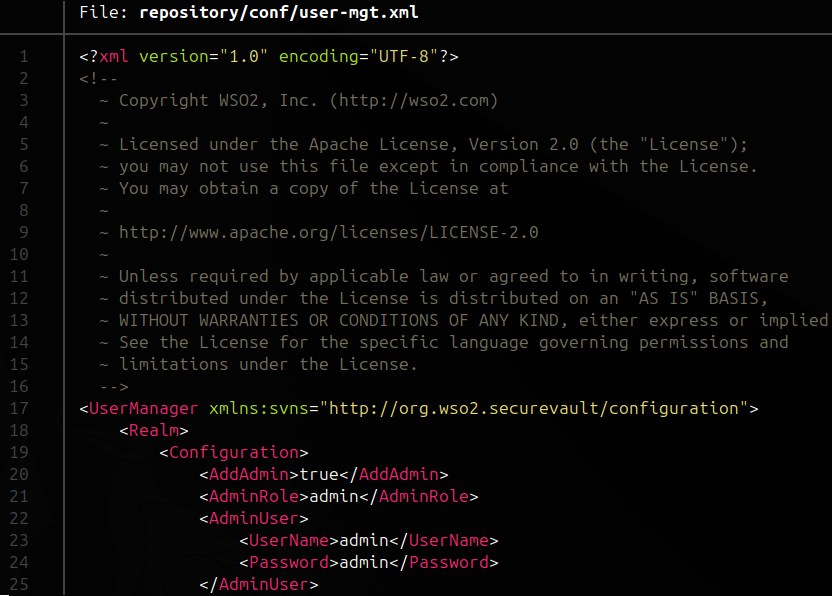This screenshot has height=596, width=832.
Task: Open the Apache LICENSE-2.0 URL
Action: point(328,232)
